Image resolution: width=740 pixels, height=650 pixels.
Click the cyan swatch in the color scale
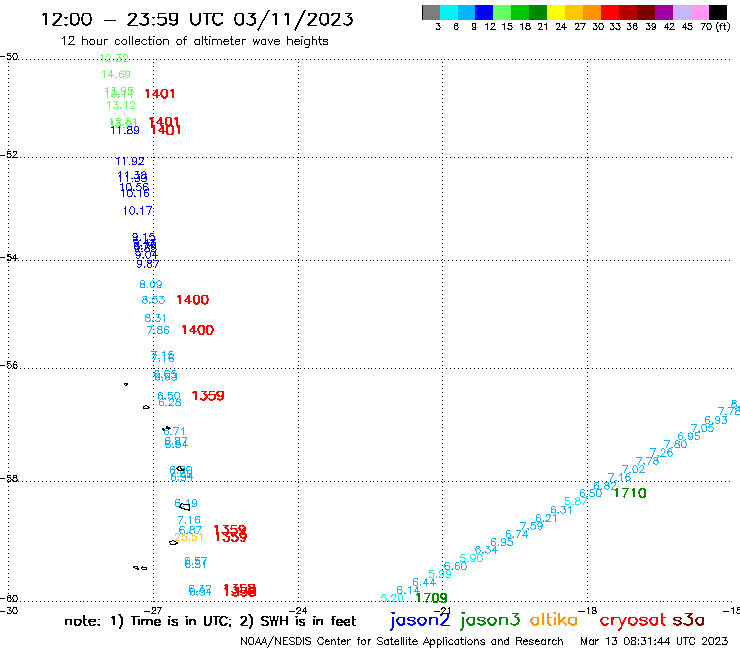point(448,12)
